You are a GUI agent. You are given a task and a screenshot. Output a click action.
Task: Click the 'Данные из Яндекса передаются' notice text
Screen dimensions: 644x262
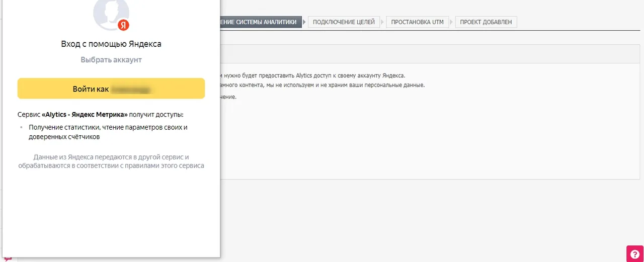click(111, 161)
